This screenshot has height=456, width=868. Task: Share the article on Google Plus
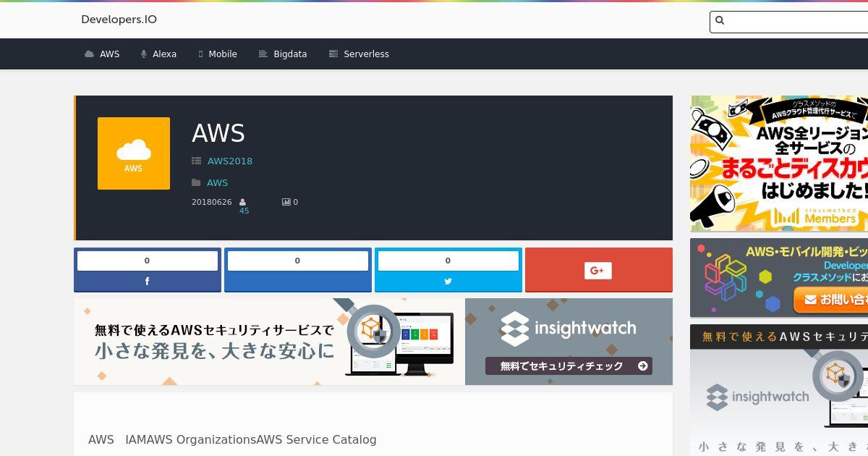(599, 270)
